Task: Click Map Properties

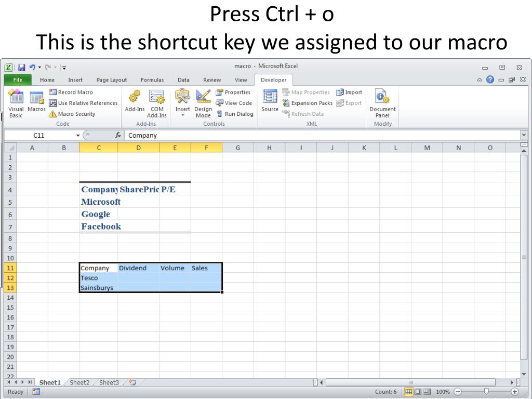Action: [306, 92]
